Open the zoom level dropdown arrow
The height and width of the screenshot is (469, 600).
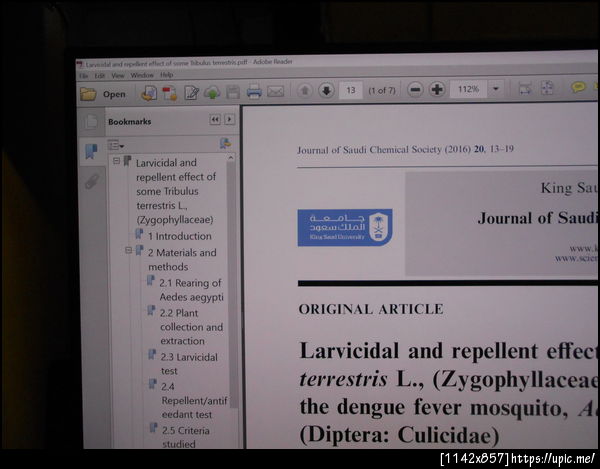[496, 89]
